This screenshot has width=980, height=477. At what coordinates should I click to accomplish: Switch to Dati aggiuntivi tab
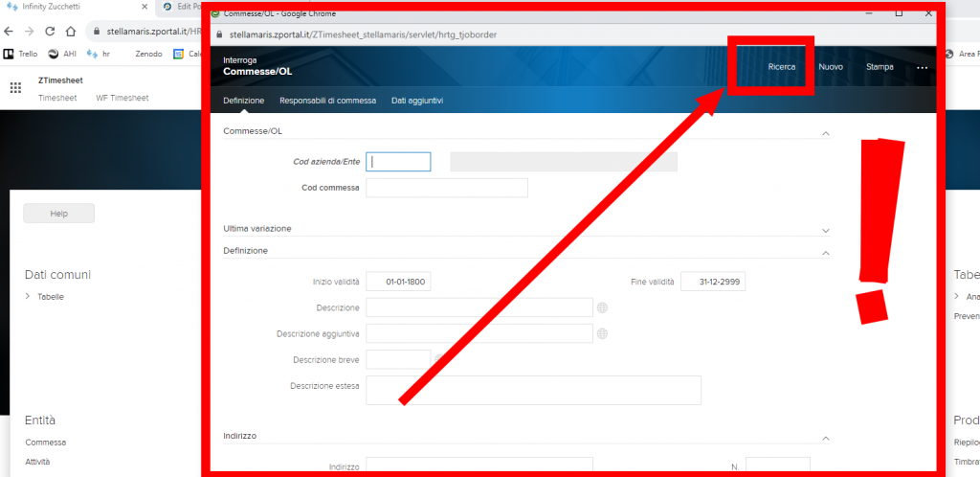(x=416, y=101)
